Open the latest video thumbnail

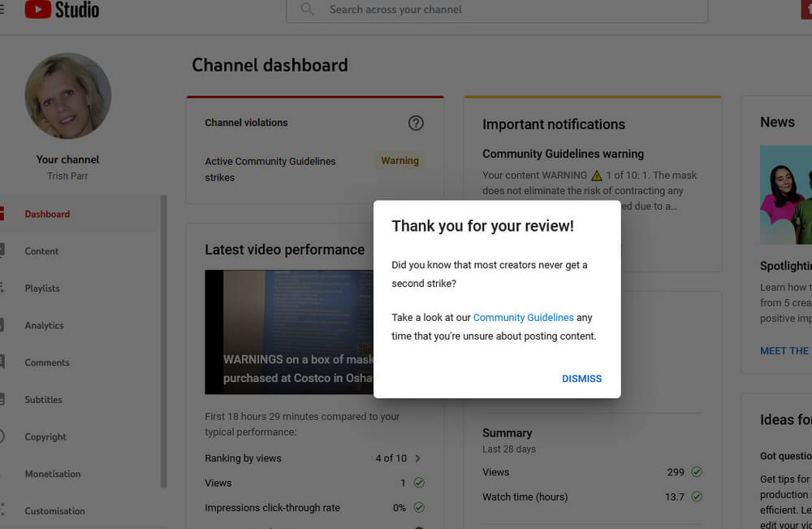point(289,332)
